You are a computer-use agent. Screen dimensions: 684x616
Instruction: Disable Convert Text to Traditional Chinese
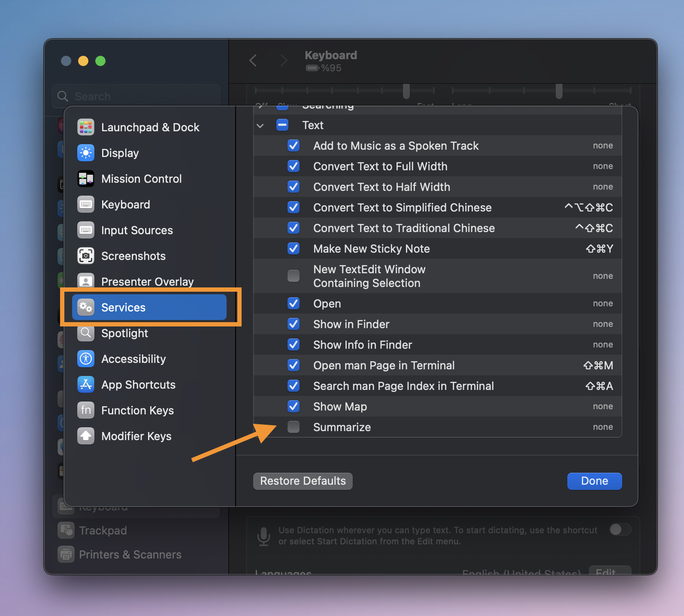[294, 228]
